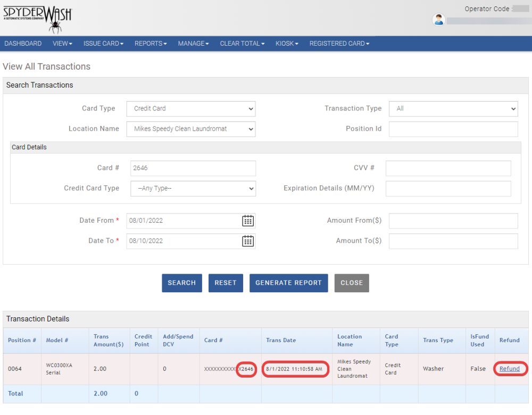Select the Trans Amount($) column header
Image resolution: width=532 pixels, height=415 pixels.
pyautogui.click(x=109, y=341)
